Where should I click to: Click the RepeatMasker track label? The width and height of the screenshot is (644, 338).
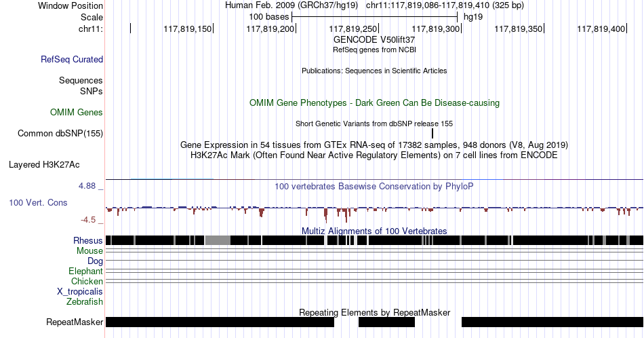tap(75, 322)
